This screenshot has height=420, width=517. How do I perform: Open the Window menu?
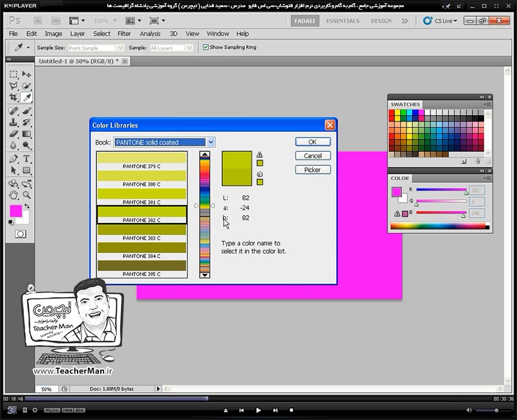(218, 34)
